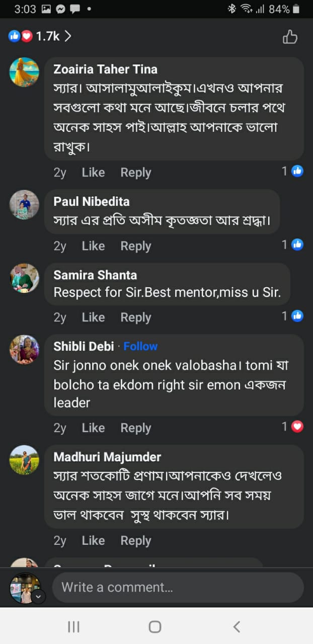This screenshot has height=644, width=313.
Task: Tap like reaction on Zoairia Taher Tina's comment
Action: point(297,171)
